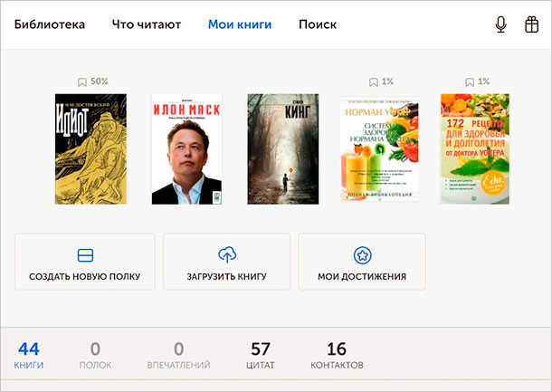
Task: Open the Норман Уокер health system book
Action: coord(379,149)
